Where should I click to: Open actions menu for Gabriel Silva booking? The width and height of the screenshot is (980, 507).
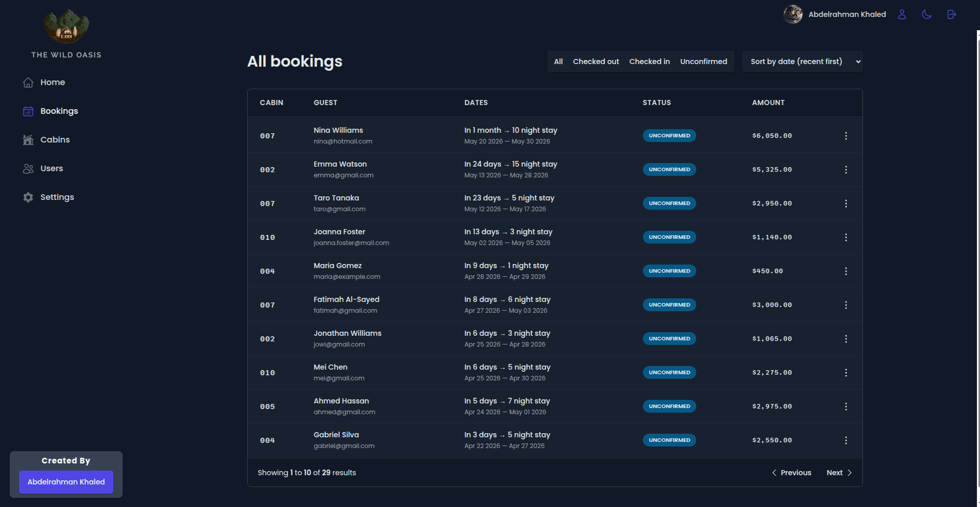[846, 440]
